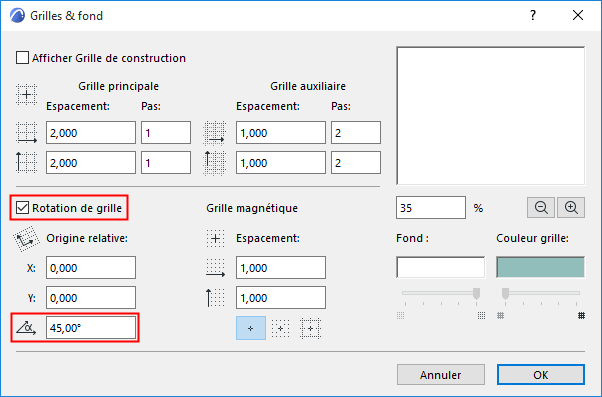Click Grille principale vertical Pas field
602x397 pixels.
pos(166,163)
